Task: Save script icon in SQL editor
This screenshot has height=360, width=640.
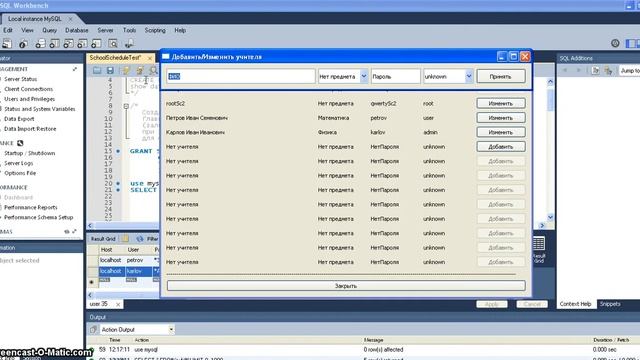Action: pos(110,70)
